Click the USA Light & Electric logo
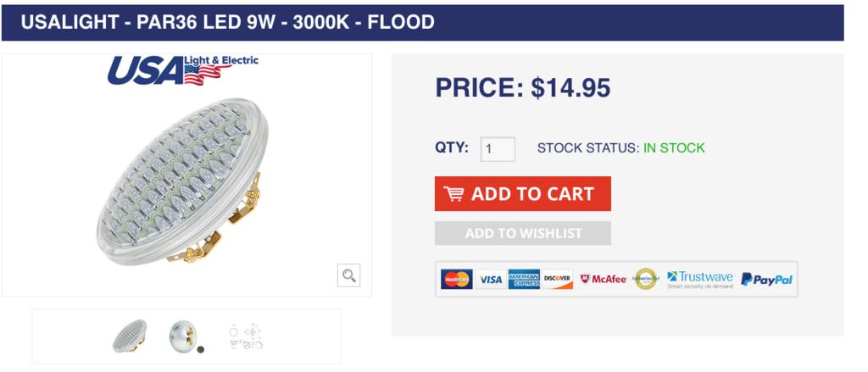 click(x=182, y=69)
